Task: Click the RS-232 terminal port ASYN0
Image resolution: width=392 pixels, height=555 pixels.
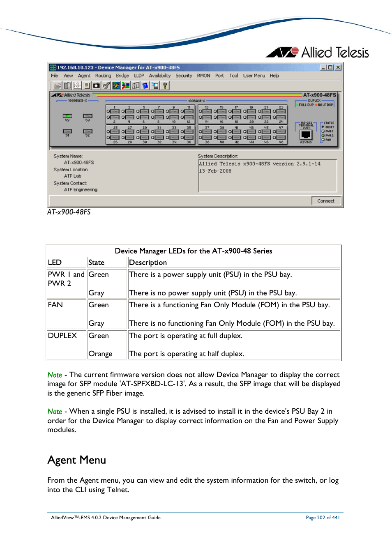Action: point(306,134)
